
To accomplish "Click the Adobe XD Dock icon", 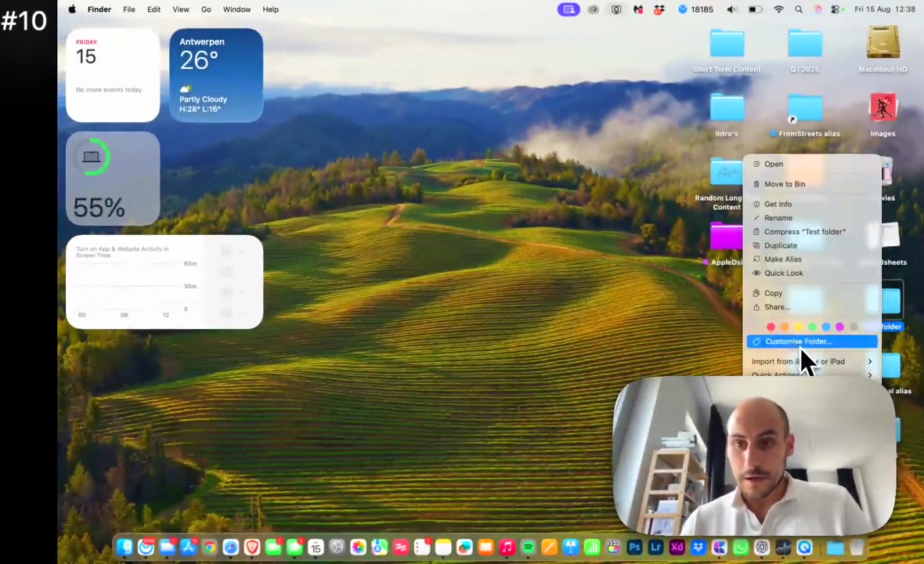I will click(677, 548).
